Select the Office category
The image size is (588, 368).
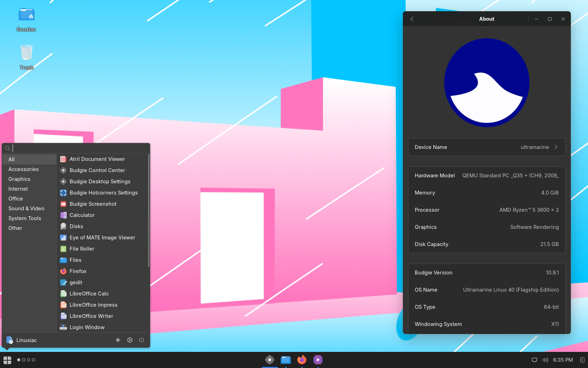29,199
